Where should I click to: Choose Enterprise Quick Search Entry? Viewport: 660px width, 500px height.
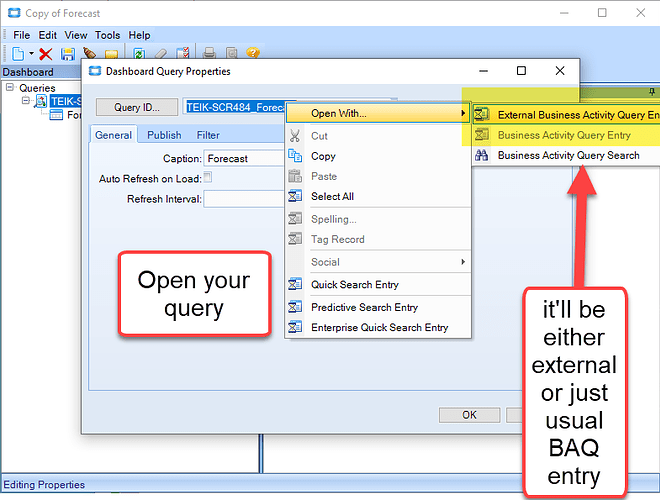click(378, 327)
